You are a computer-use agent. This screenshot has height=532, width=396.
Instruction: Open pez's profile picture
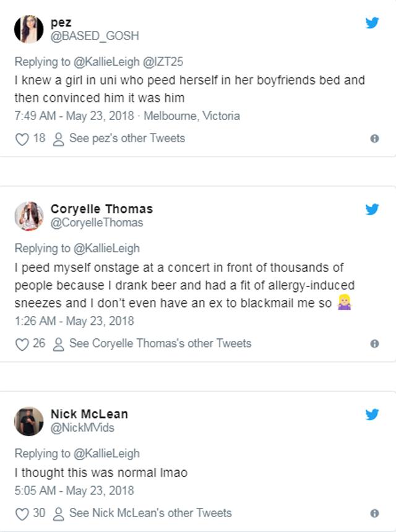28,29
